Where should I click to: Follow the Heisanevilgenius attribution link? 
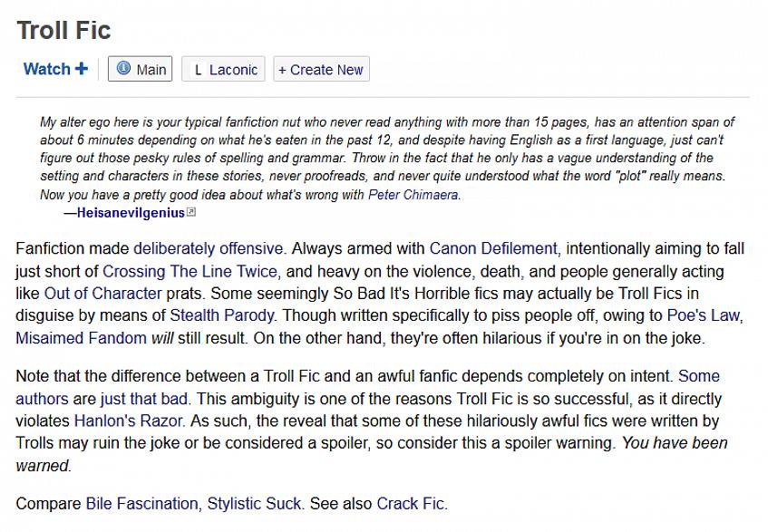(131, 212)
